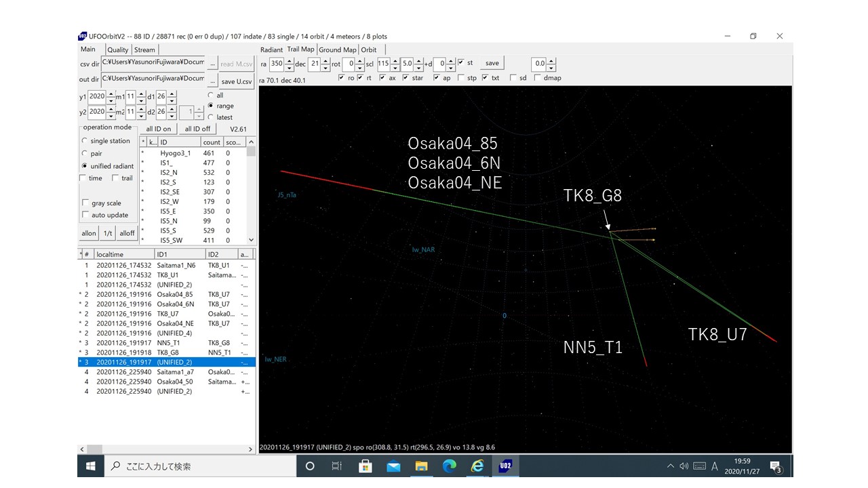Increase the ra spinner value
868x488 pixels.
click(x=289, y=60)
